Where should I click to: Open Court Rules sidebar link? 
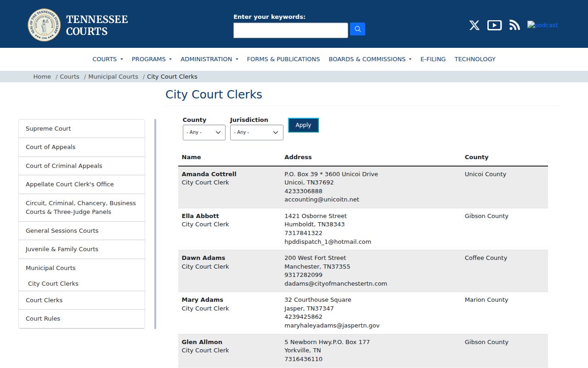82,319
